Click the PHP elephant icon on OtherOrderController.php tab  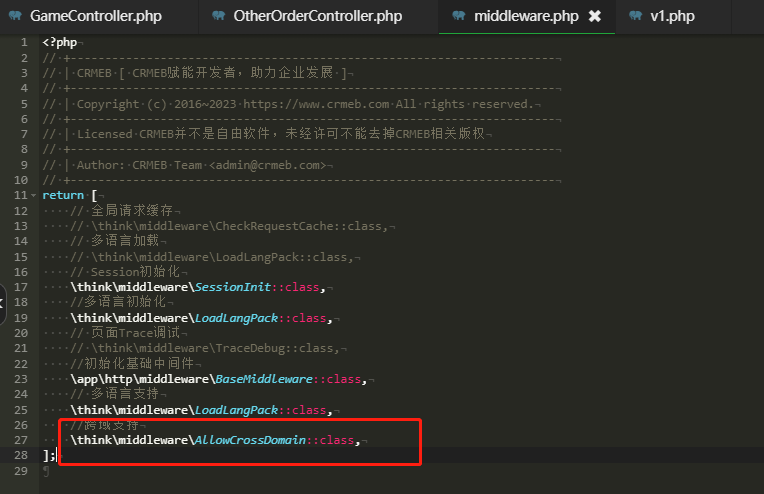click(x=219, y=16)
